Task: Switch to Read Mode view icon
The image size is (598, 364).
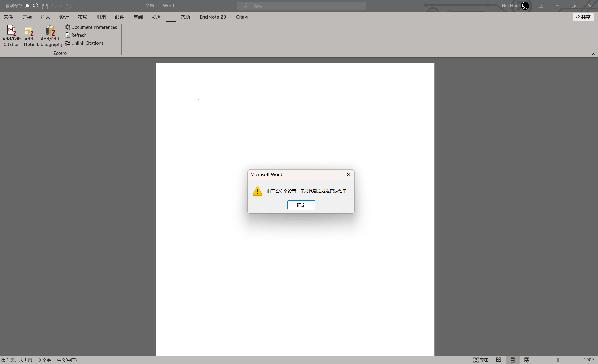Action: click(x=499, y=360)
